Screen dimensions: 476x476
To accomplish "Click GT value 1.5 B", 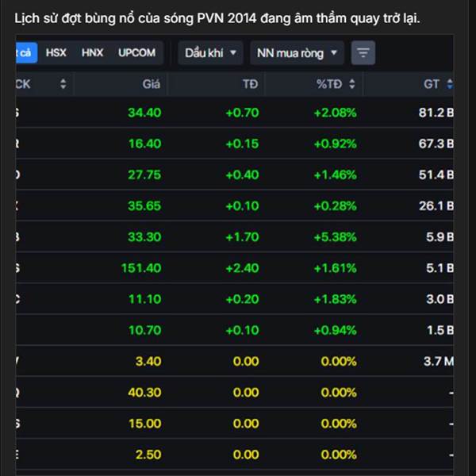I will [x=440, y=330].
